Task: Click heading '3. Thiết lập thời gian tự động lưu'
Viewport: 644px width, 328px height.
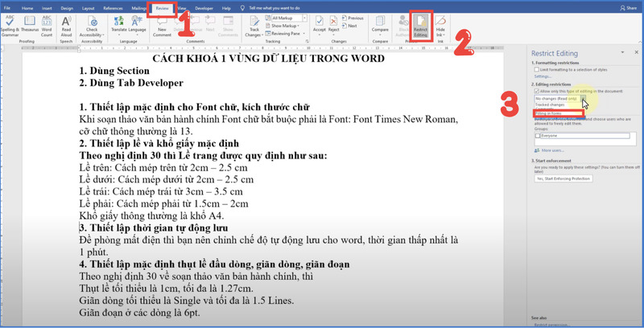Action: tap(154, 228)
